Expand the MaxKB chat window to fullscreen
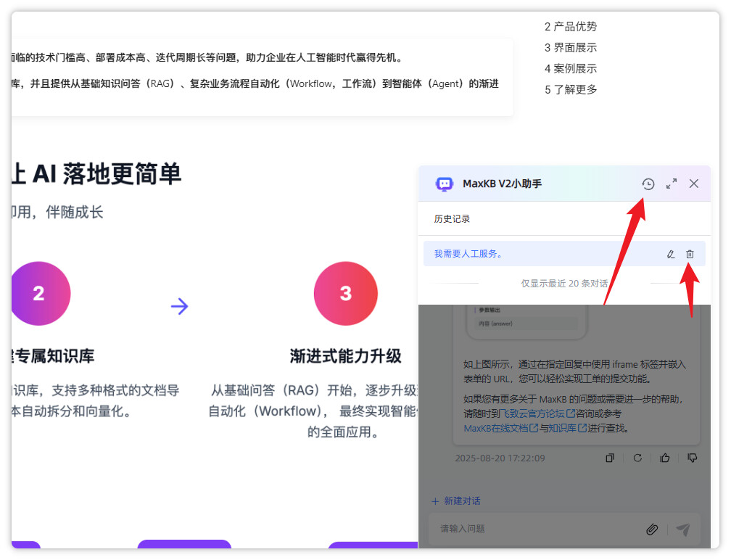The height and width of the screenshot is (560, 731). (672, 184)
